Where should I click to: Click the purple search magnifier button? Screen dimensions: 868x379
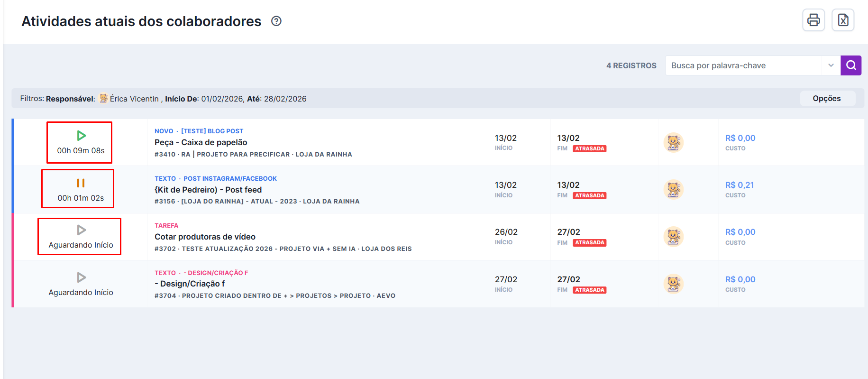[850, 65]
